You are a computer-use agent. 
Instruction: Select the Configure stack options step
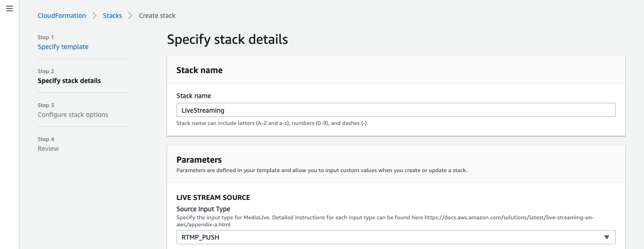[73, 115]
